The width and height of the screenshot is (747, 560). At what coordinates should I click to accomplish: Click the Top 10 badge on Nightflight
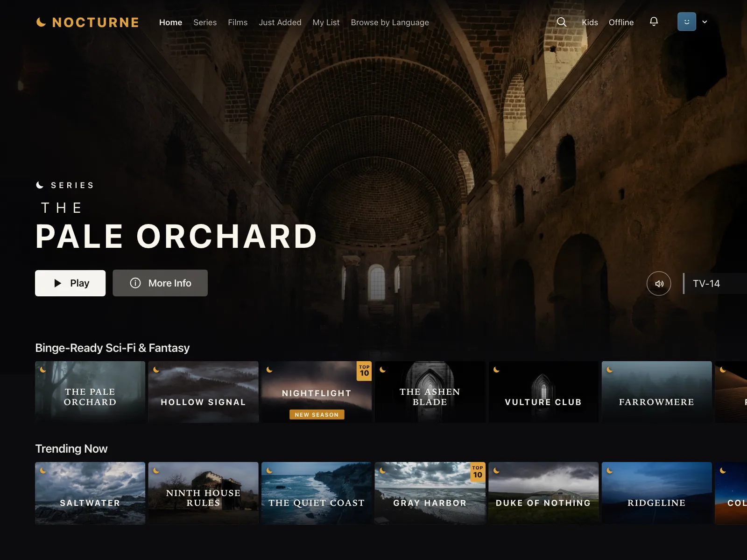(x=364, y=371)
